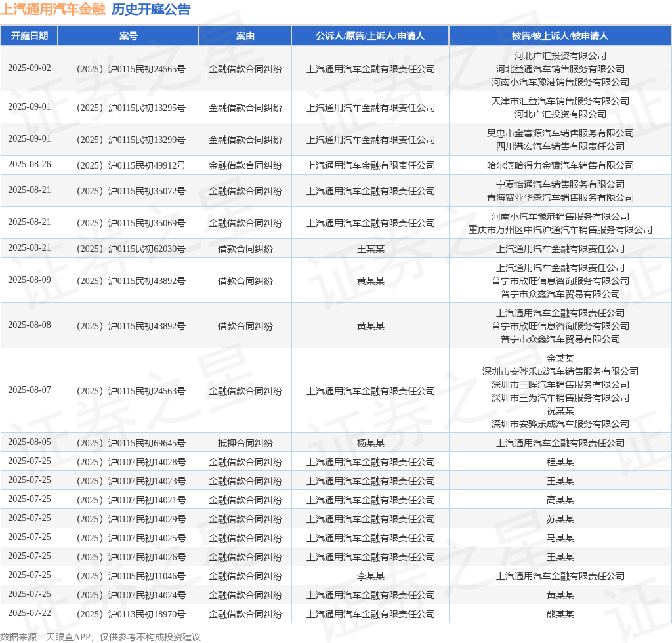Select case number 沪0115民初69645号

[x=131, y=443]
